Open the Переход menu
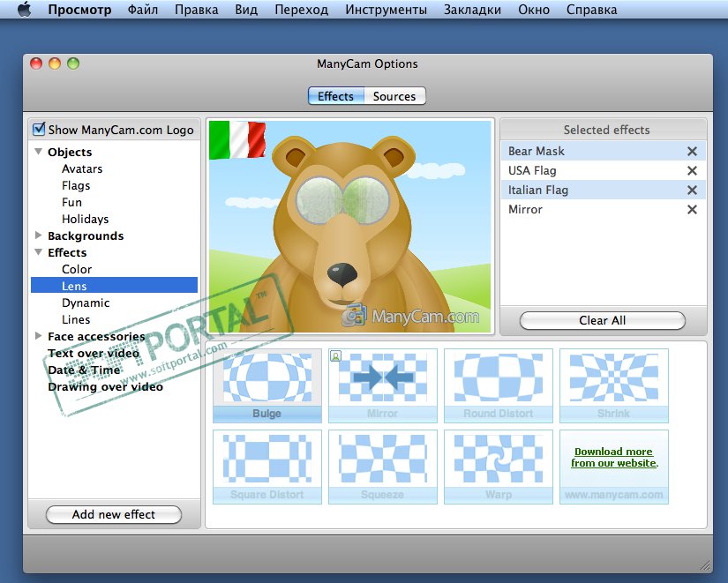The height and width of the screenshot is (583, 728). 301,10
